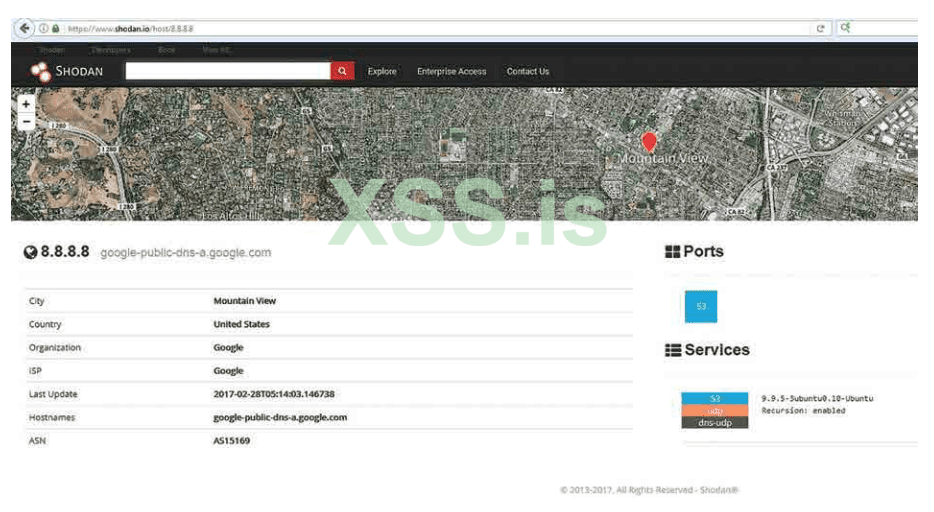Screen dimensions: 934x512
Task: Open the site information (i) icon
Action: (x=43, y=28)
